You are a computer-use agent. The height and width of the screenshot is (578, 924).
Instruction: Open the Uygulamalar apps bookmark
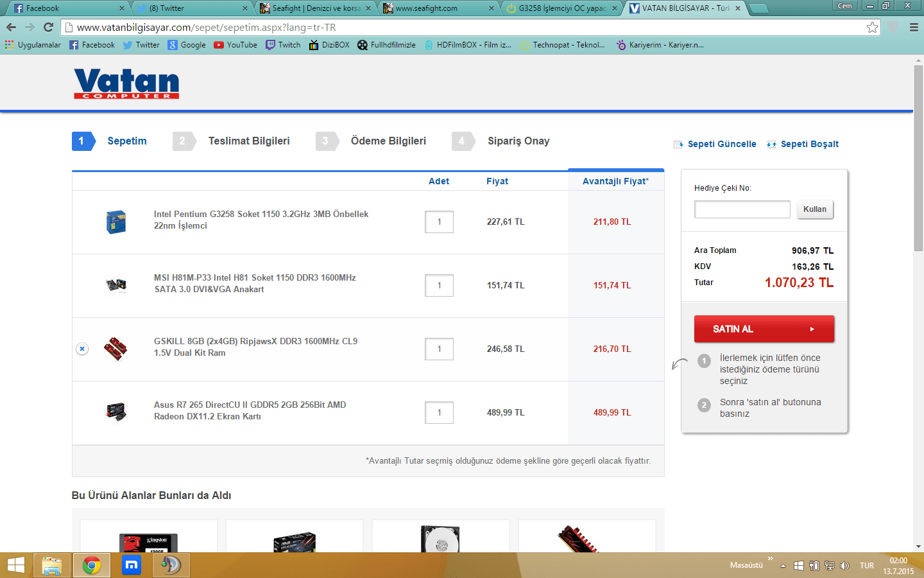[x=33, y=45]
